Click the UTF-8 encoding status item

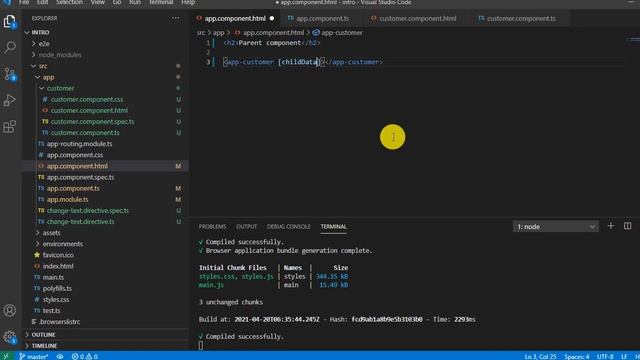pos(605,356)
